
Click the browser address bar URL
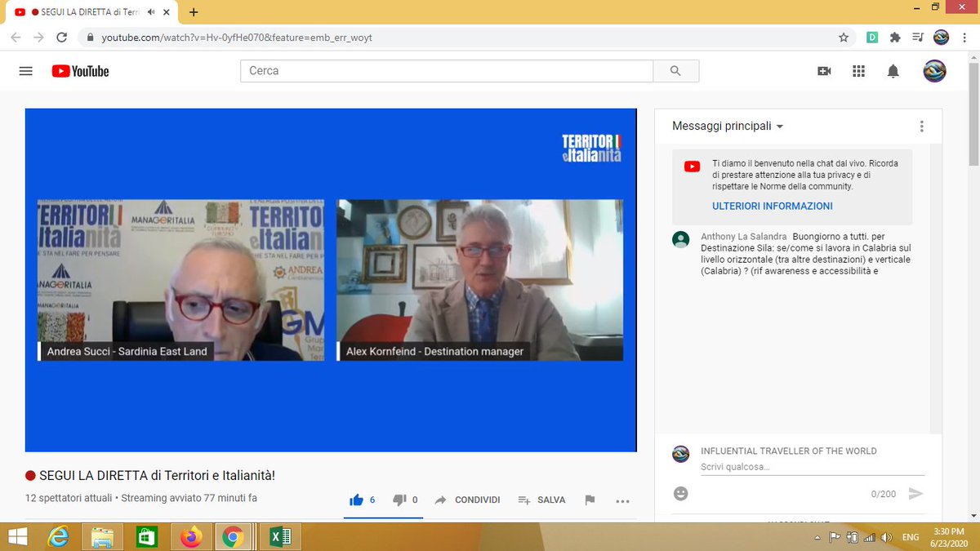click(x=237, y=38)
